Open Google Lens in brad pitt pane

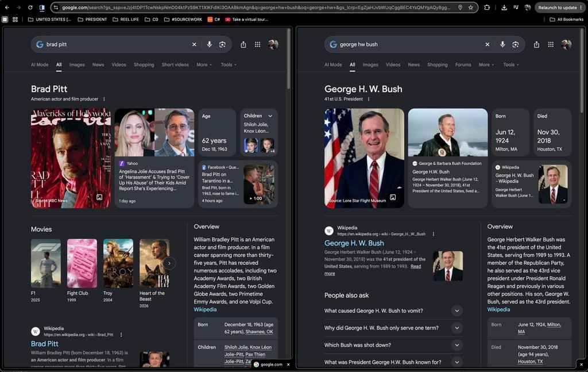[222, 44]
